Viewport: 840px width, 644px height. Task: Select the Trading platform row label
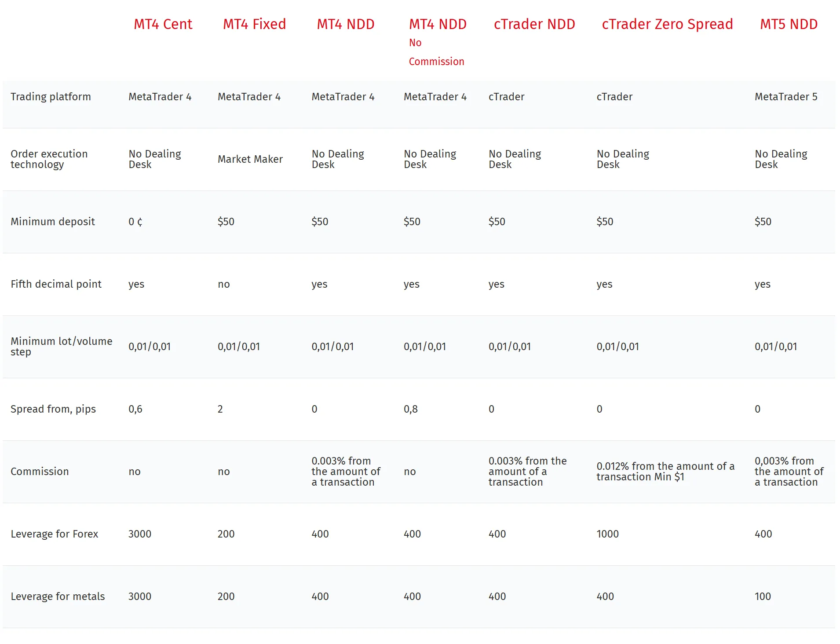click(51, 97)
